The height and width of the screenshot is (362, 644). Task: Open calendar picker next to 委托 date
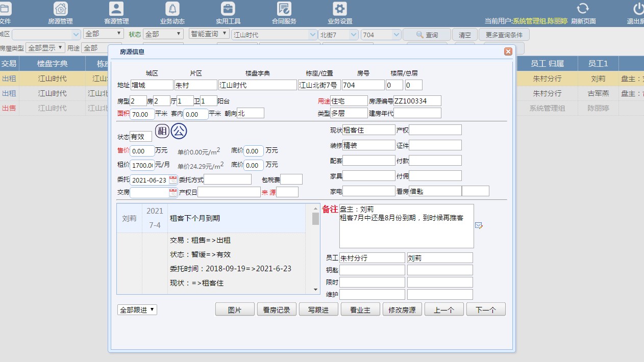click(173, 179)
